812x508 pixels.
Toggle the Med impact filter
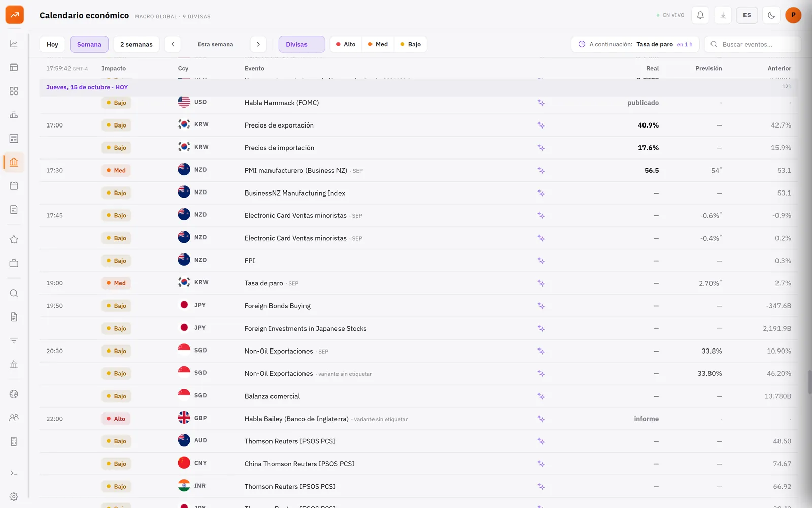click(x=378, y=44)
